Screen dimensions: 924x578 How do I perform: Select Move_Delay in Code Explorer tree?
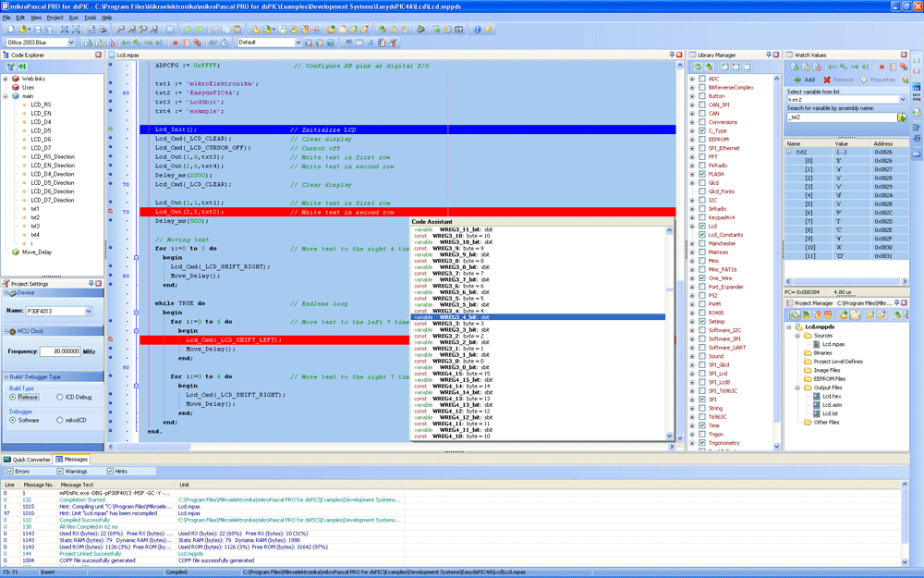coord(37,252)
